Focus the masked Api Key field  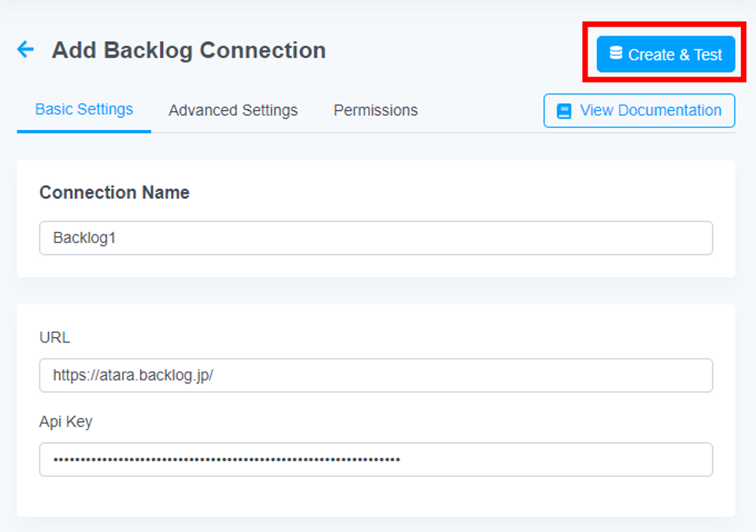[x=376, y=460]
